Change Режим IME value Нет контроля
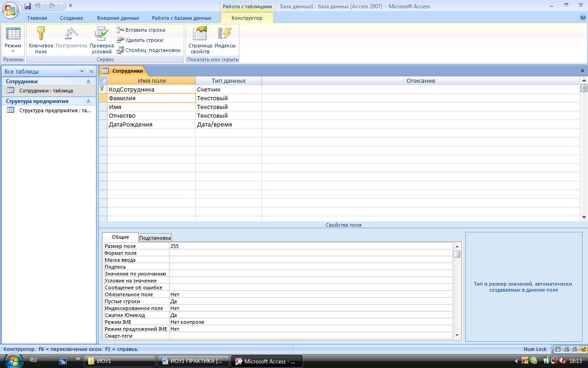The height and width of the screenshot is (368, 588). [x=311, y=322]
